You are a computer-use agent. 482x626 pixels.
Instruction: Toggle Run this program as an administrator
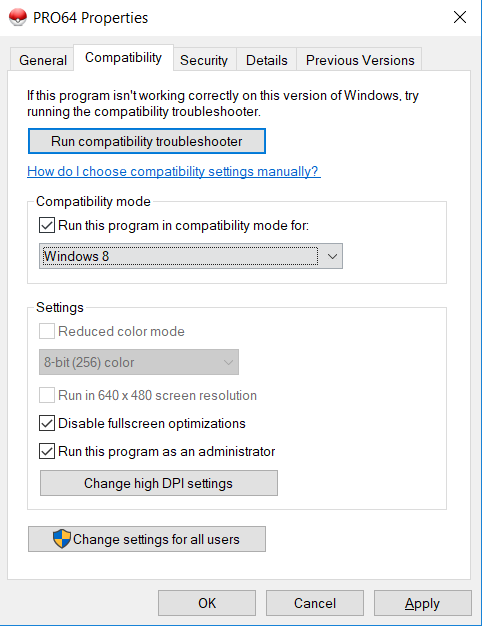click(x=47, y=451)
